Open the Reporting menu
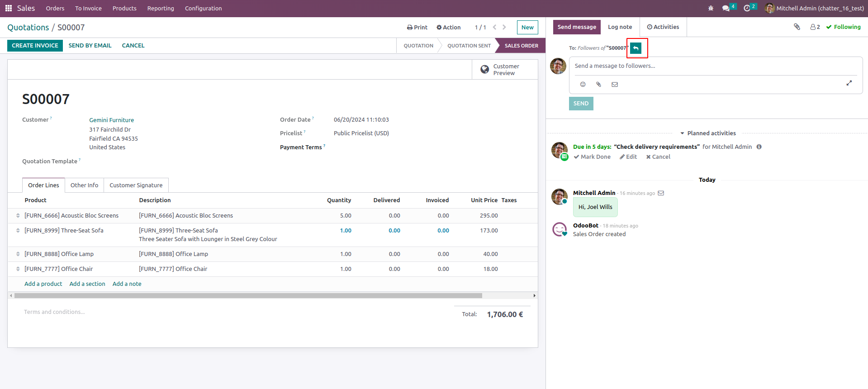 coord(161,8)
